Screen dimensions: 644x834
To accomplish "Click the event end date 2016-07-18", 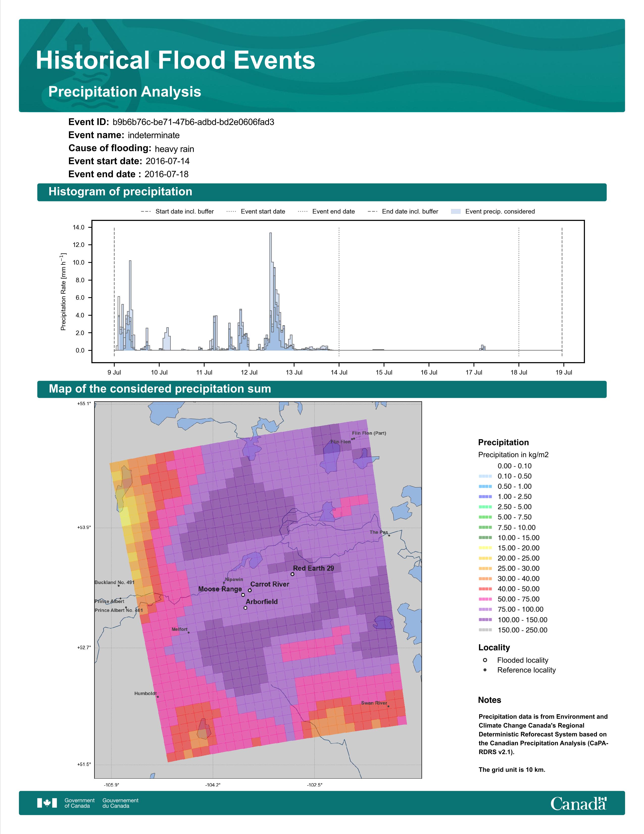I will [166, 174].
